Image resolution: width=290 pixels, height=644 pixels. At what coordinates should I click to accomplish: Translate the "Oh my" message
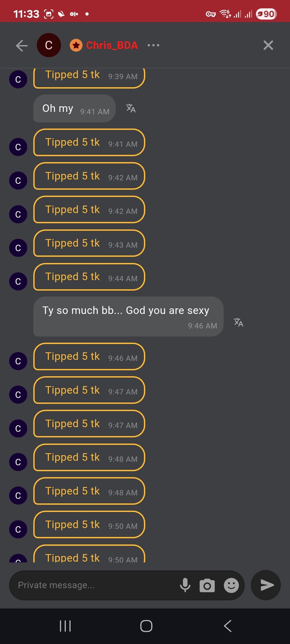pos(131,108)
